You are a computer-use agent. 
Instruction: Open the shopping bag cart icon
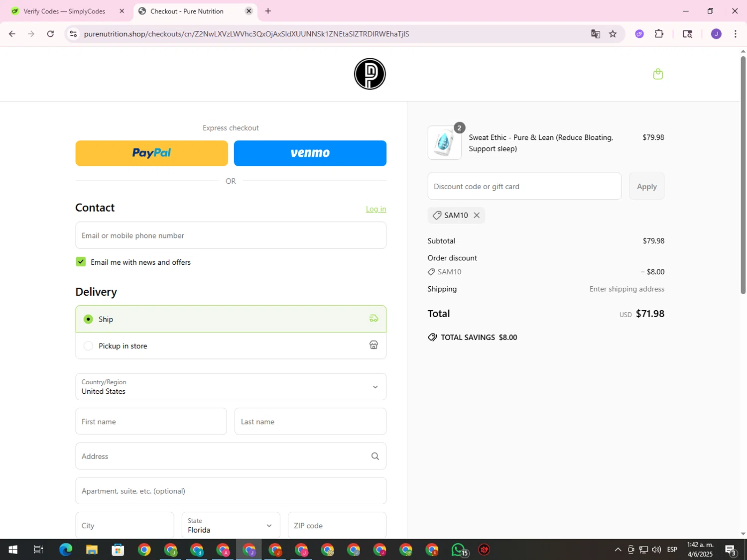[x=658, y=74]
